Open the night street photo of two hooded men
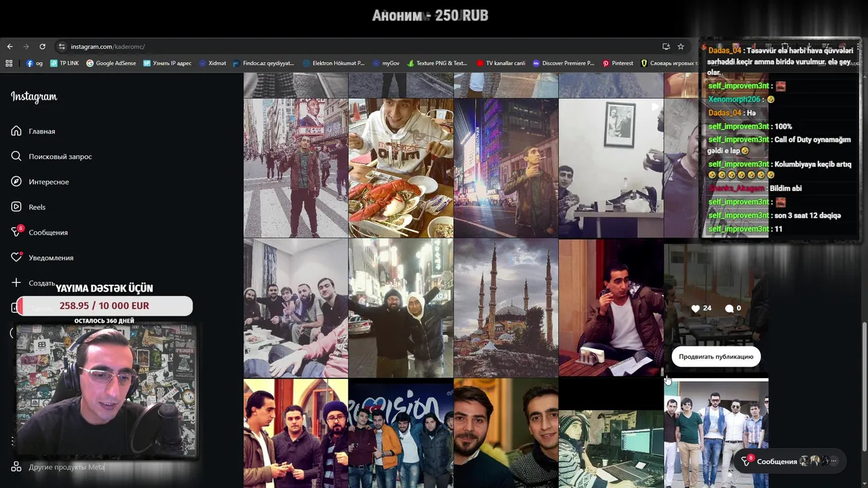868x488 pixels. [x=401, y=308]
